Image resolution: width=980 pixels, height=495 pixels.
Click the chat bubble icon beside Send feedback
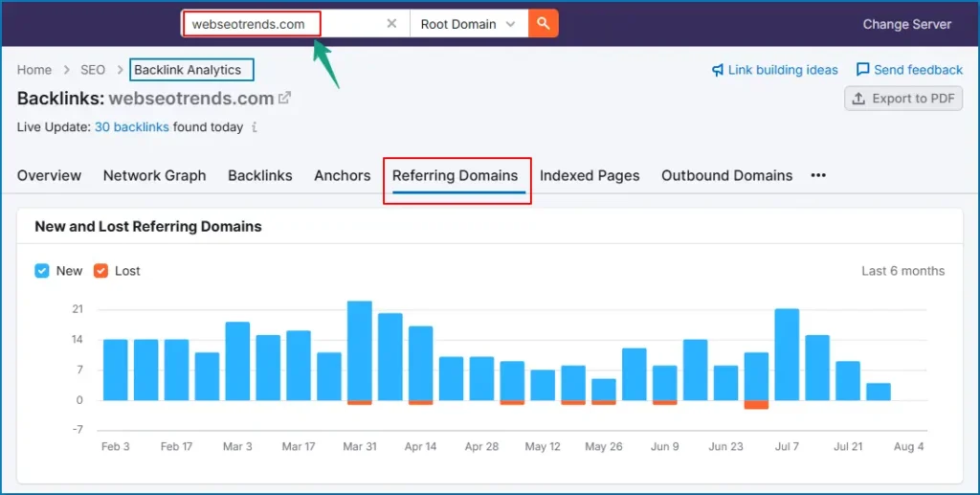862,69
